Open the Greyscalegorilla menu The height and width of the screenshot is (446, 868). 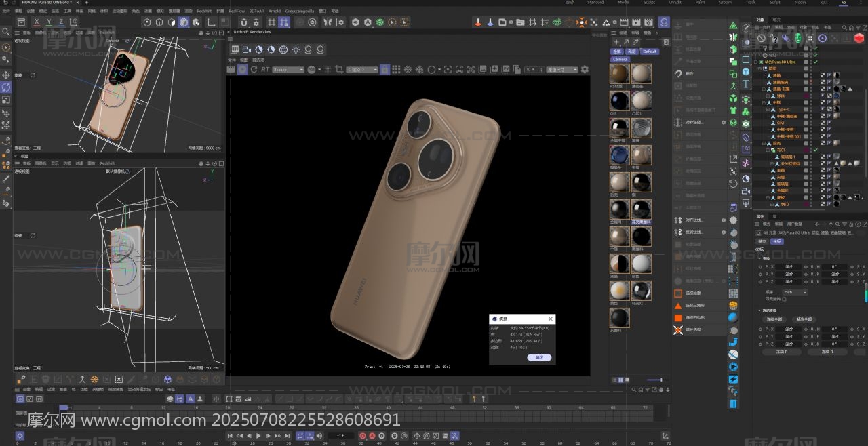pos(300,12)
